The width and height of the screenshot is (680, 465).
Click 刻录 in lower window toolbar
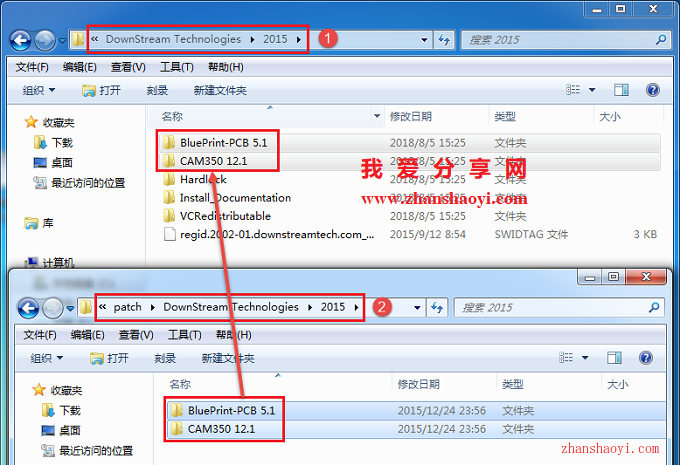[165, 358]
